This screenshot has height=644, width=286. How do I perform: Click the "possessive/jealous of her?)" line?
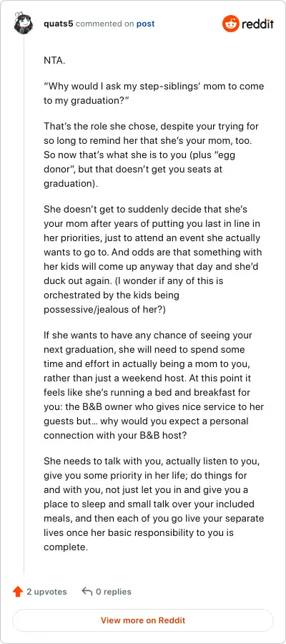pyautogui.click(x=104, y=310)
